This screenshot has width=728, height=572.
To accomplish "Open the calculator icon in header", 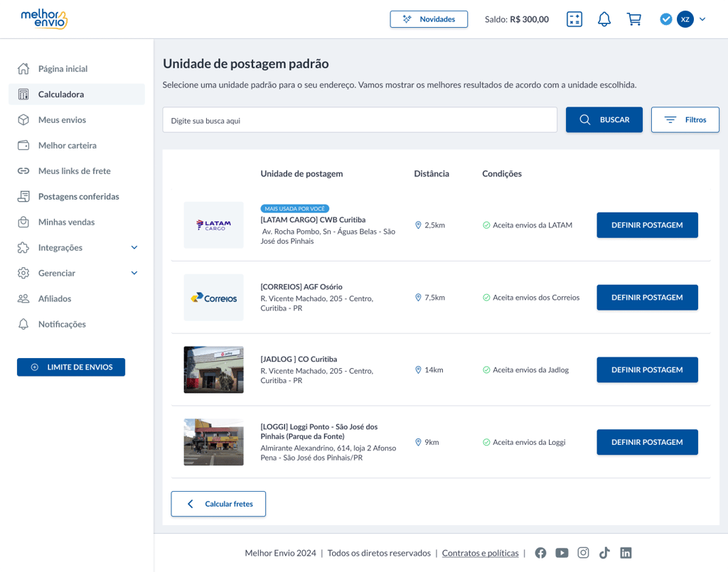I will coord(574,19).
